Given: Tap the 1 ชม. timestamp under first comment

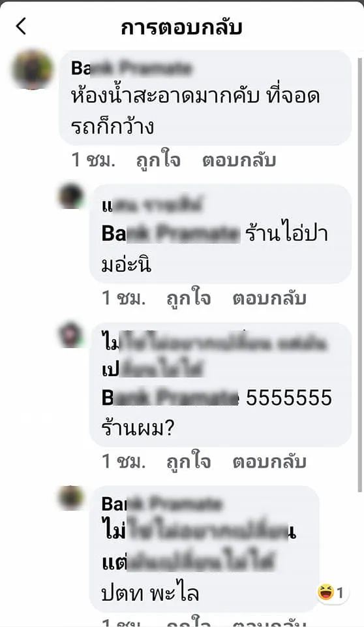Looking at the screenshot, I should pyautogui.click(x=93, y=160).
